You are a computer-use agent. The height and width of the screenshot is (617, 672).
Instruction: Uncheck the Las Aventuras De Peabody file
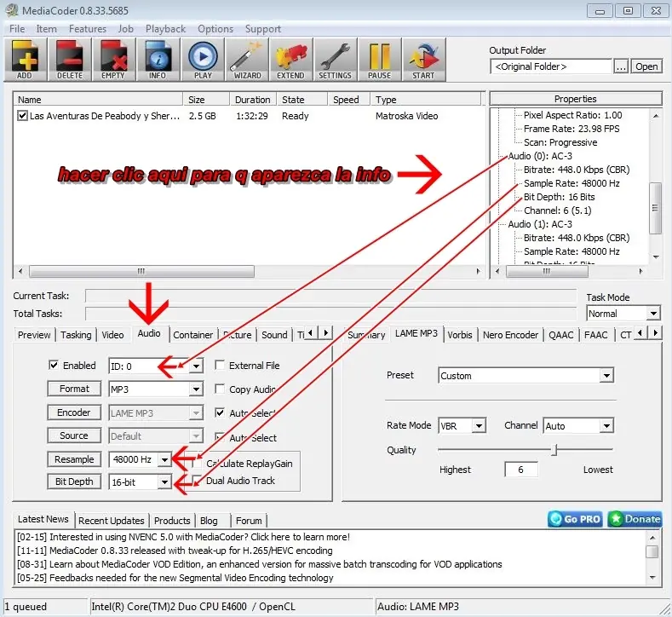coord(22,116)
